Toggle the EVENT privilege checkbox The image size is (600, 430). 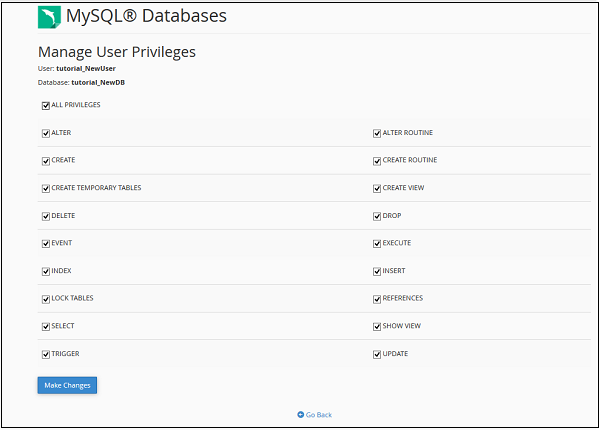[46, 243]
